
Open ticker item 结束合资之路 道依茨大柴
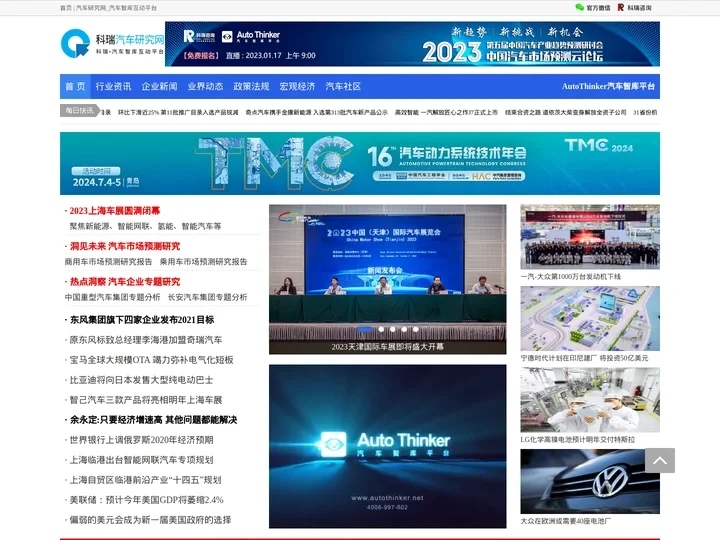coord(566,112)
